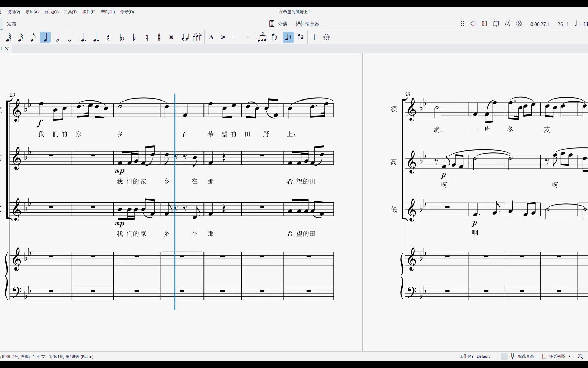Click the plus add menu in note toolbar
The width and height of the screenshot is (588, 368).
[314, 37]
